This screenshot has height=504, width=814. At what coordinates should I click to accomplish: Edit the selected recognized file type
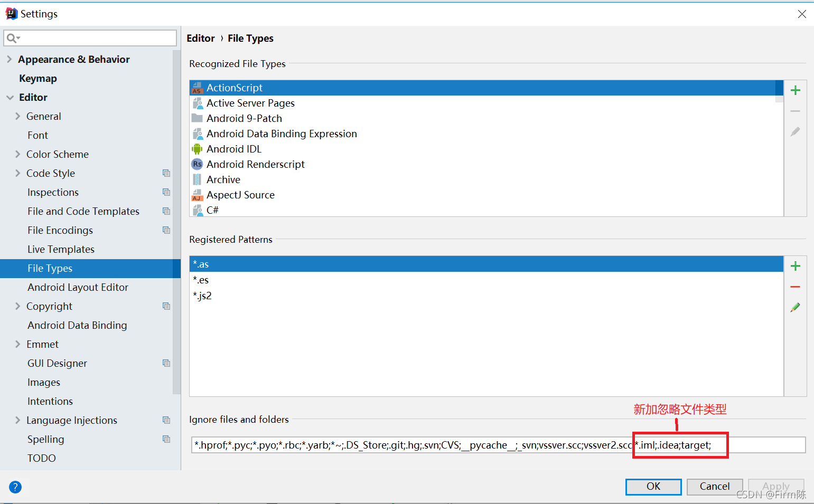click(x=795, y=132)
